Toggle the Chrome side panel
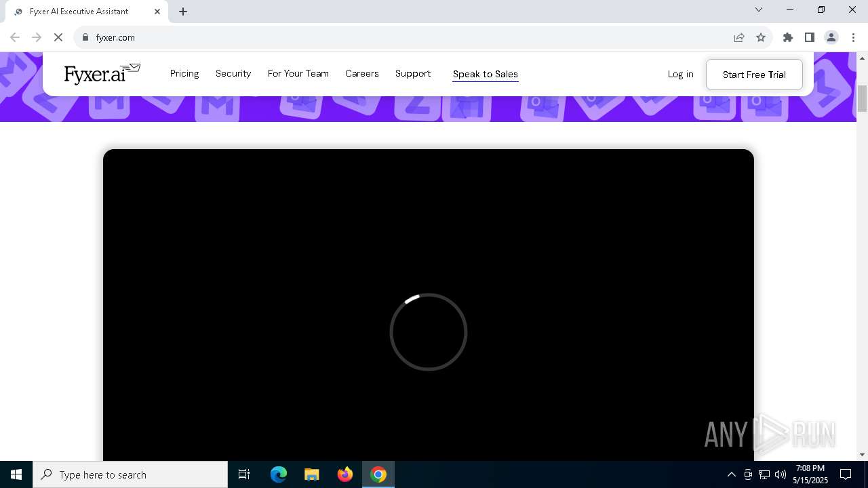 [810, 37]
